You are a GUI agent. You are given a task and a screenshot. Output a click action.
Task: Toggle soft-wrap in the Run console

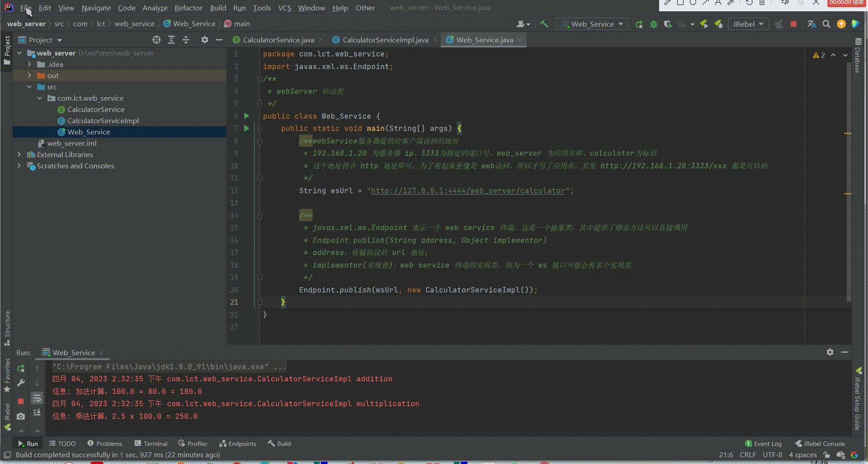37,398
